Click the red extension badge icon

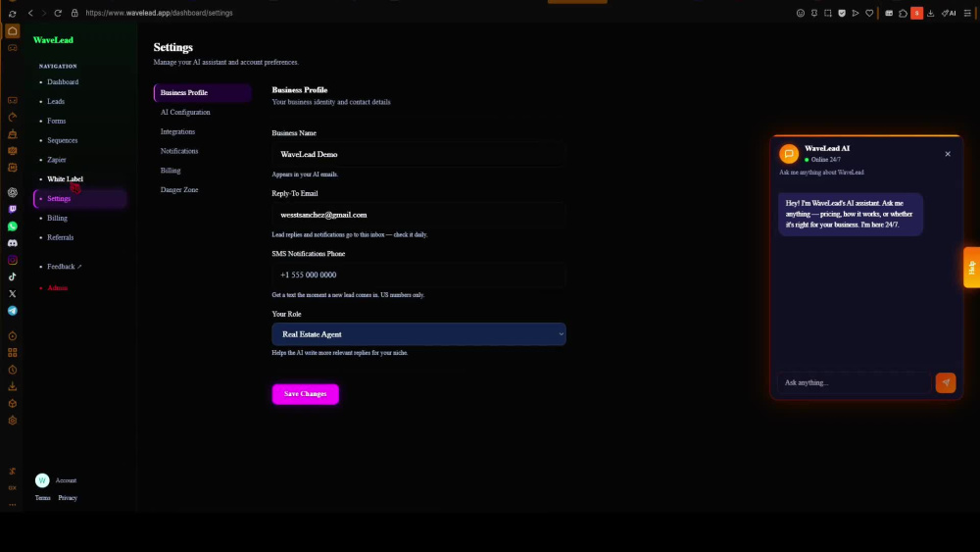(917, 13)
